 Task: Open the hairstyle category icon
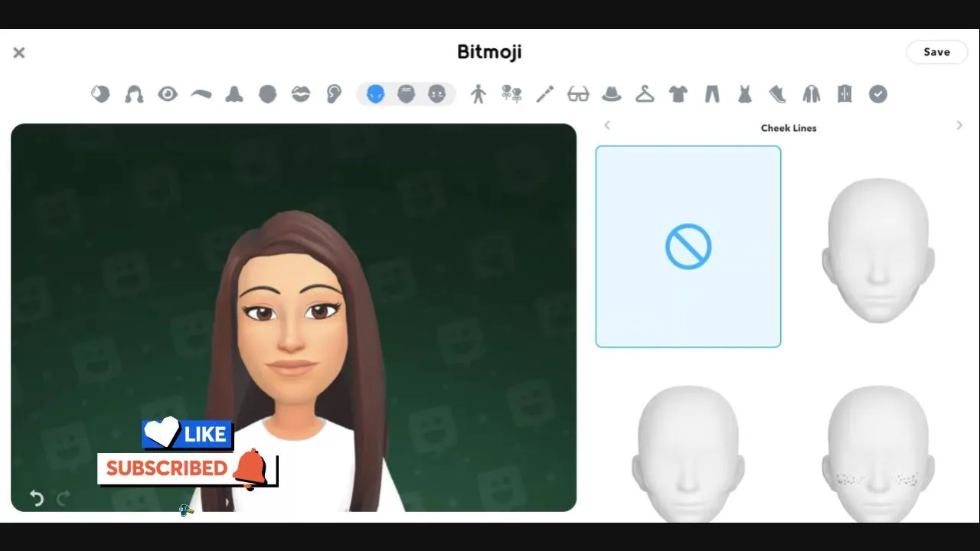click(134, 94)
